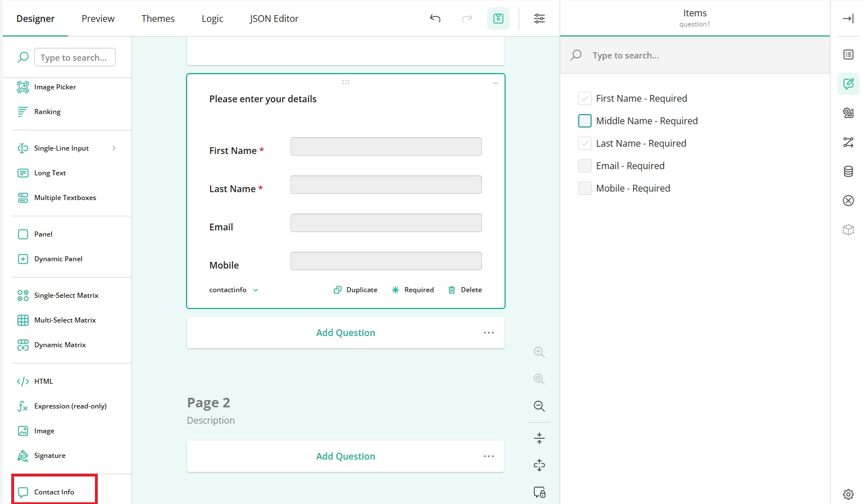The image size is (863, 504).
Task: Toggle Required on the contactinfo question
Action: pyautogui.click(x=412, y=290)
